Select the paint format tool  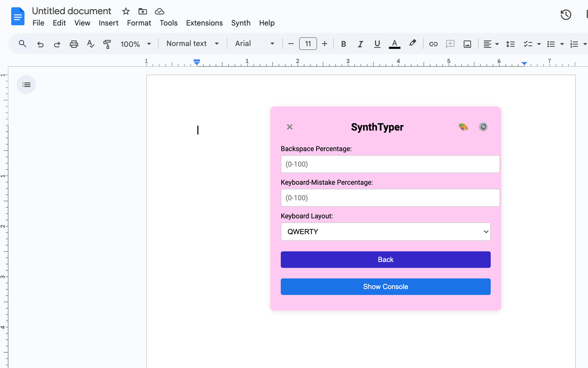point(107,44)
